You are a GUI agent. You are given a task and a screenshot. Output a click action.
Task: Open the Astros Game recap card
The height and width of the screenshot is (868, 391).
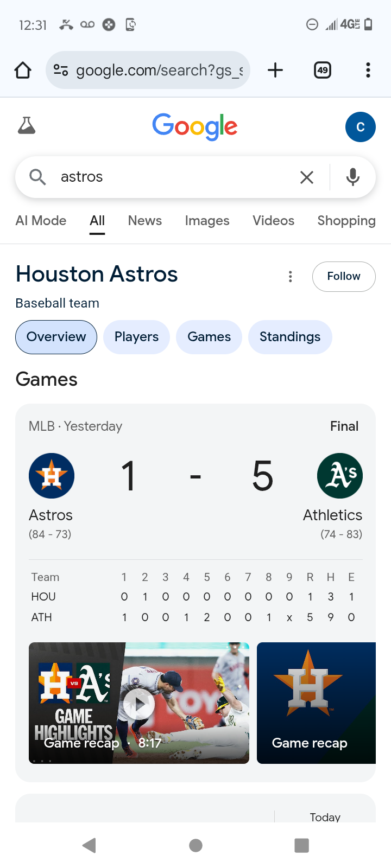click(x=316, y=703)
